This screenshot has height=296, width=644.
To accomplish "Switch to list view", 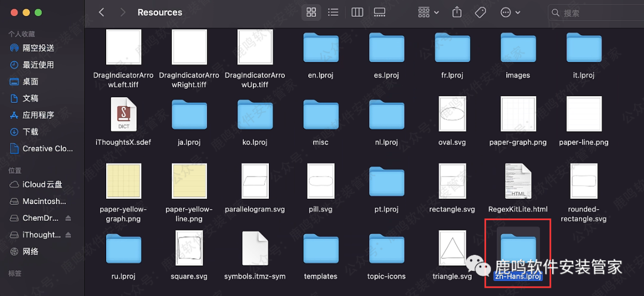I will point(333,13).
